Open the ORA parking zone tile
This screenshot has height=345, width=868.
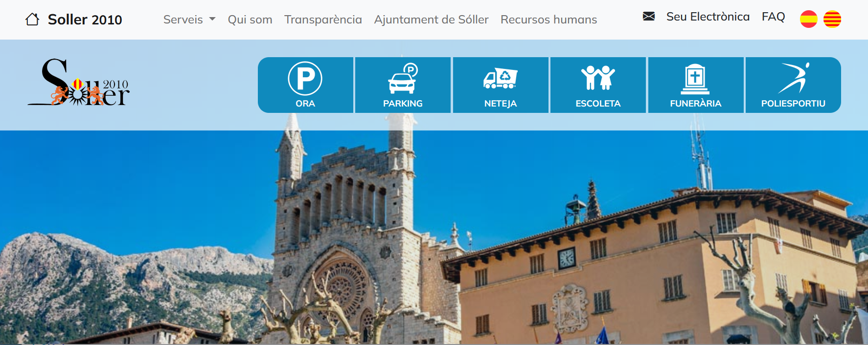(x=305, y=85)
